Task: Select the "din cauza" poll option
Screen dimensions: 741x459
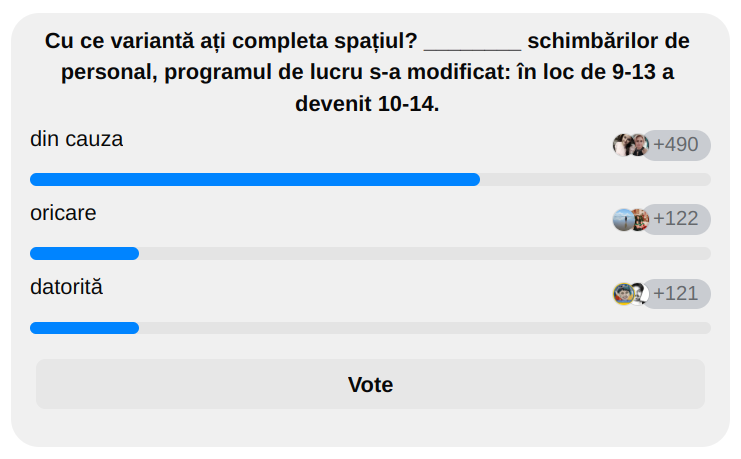Action: pyautogui.click(x=77, y=139)
